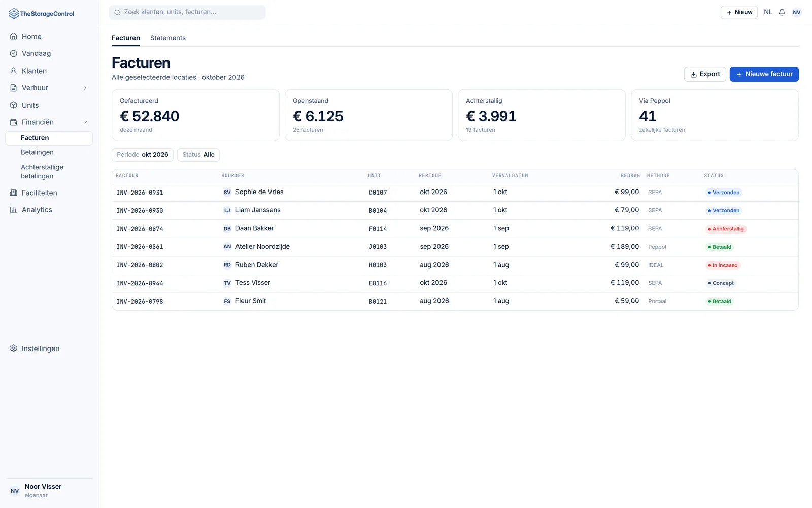The width and height of the screenshot is (812, 508).
Task: Focus the Zoek klanten search field
Action: tap(187, 12)
